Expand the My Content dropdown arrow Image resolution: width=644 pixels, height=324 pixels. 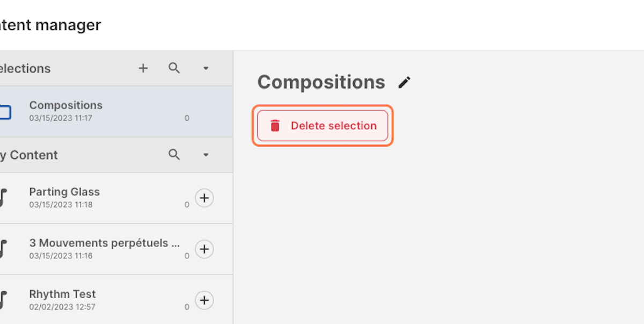pyautogui.click(x=206, y=155)
